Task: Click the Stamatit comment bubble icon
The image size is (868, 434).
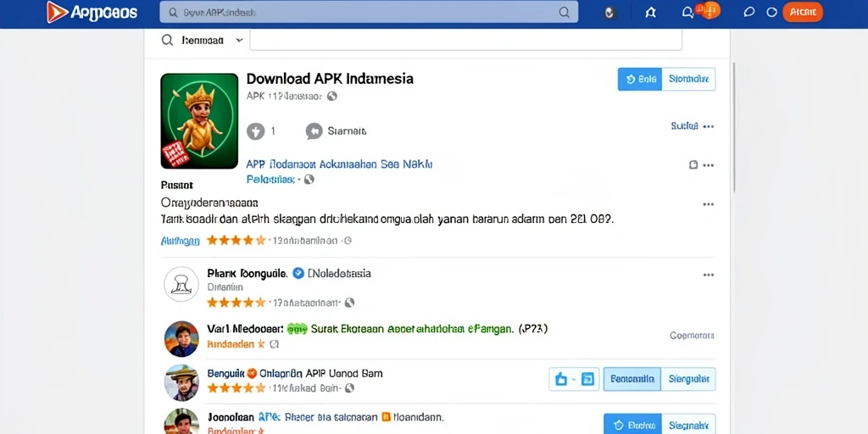Action: (x=314, y=131)
